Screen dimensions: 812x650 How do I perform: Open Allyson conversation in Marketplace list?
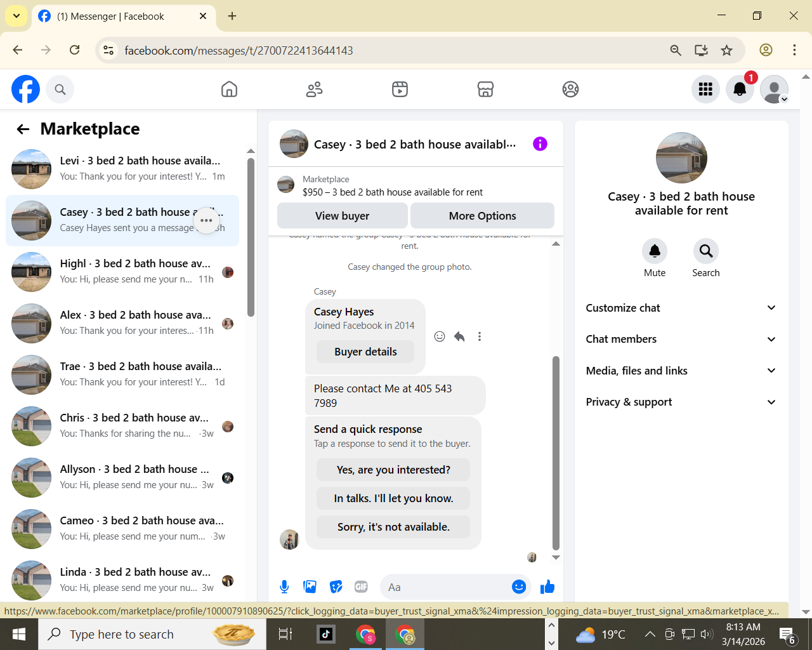pyautogui.click(x=122, y=477)
